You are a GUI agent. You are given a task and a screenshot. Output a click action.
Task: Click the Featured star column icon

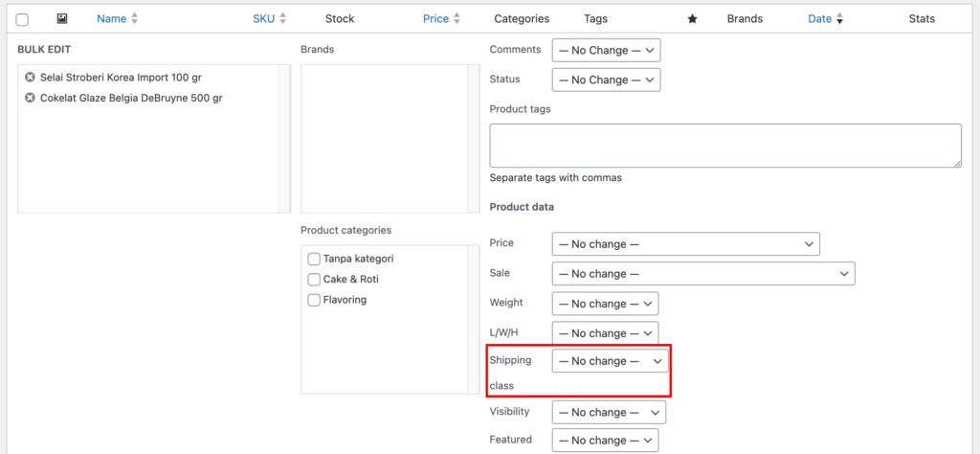[x=692, y=19]
